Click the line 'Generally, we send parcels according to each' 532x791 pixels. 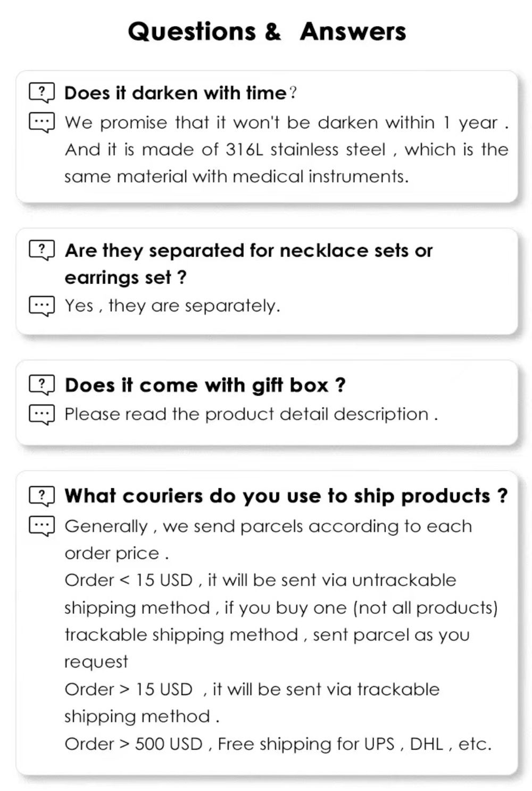[x=268, y=526]
